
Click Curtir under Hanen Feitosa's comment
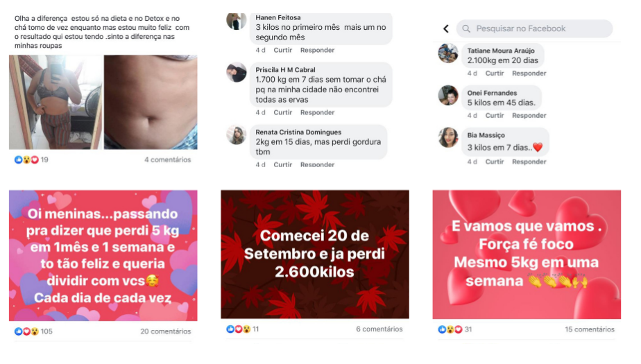282,50
